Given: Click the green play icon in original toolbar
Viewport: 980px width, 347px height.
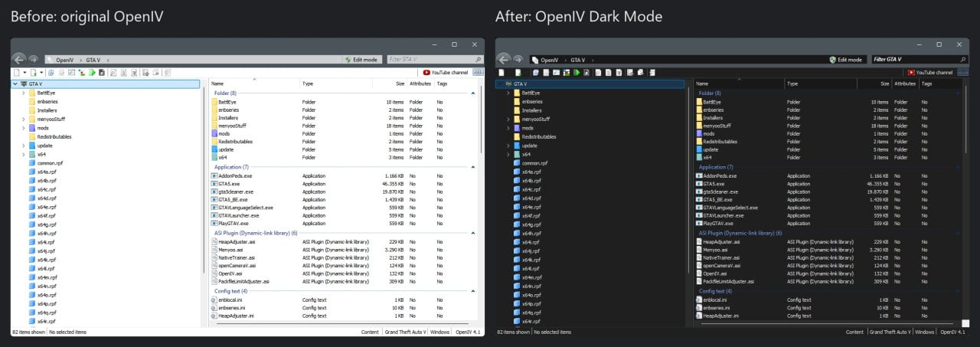Looking at the screenshot, I should (92, 73).
